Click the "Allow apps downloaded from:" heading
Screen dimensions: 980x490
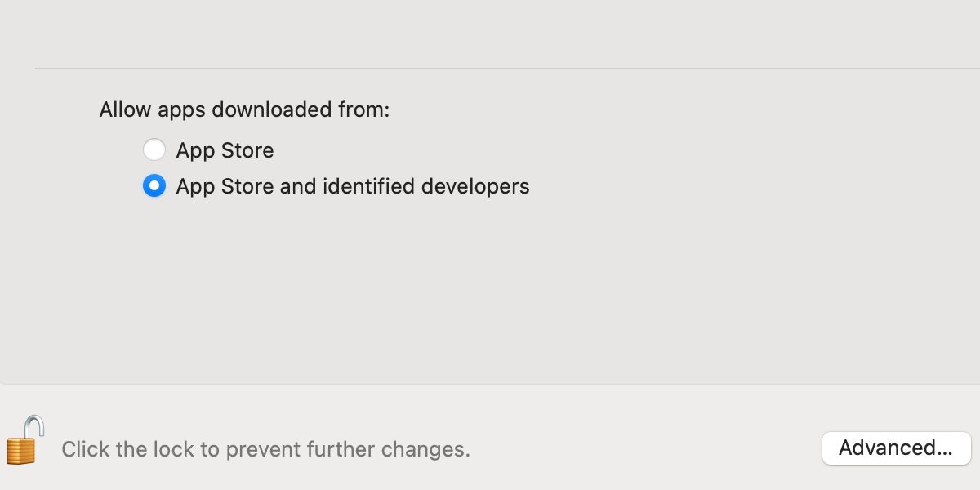244,109
